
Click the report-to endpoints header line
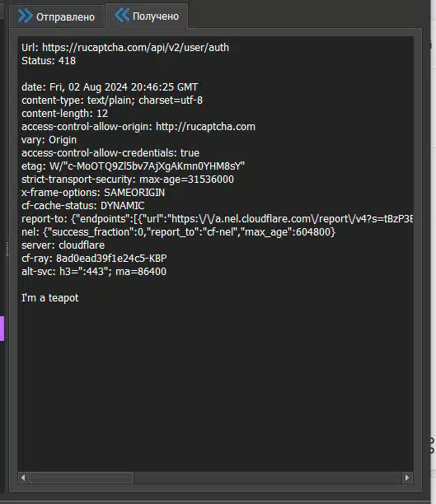[218, 219]
